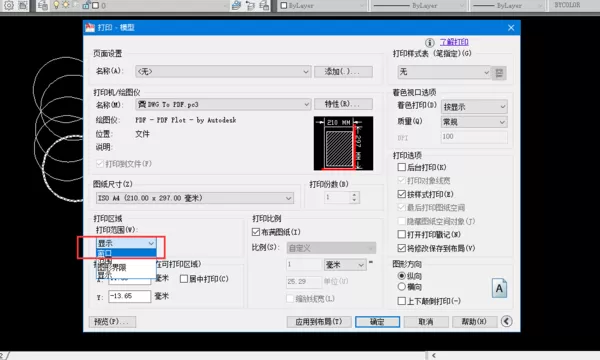This screenshot has height=360, width=600.
Task: Click the layer states icon at toolbar right
Action: point(264,5)
